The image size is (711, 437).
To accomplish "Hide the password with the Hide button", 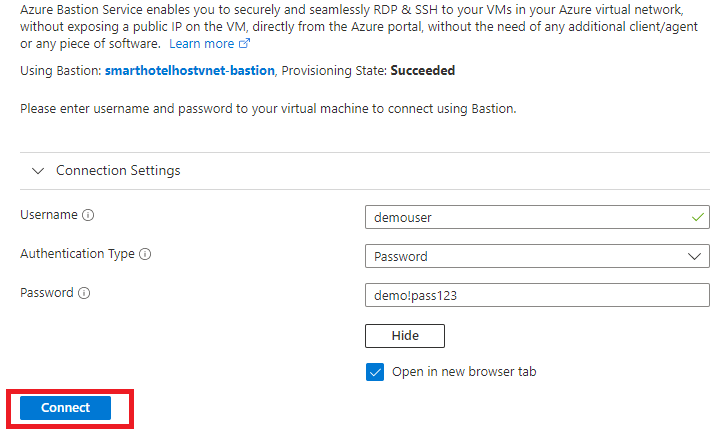I will click(404, 336).
